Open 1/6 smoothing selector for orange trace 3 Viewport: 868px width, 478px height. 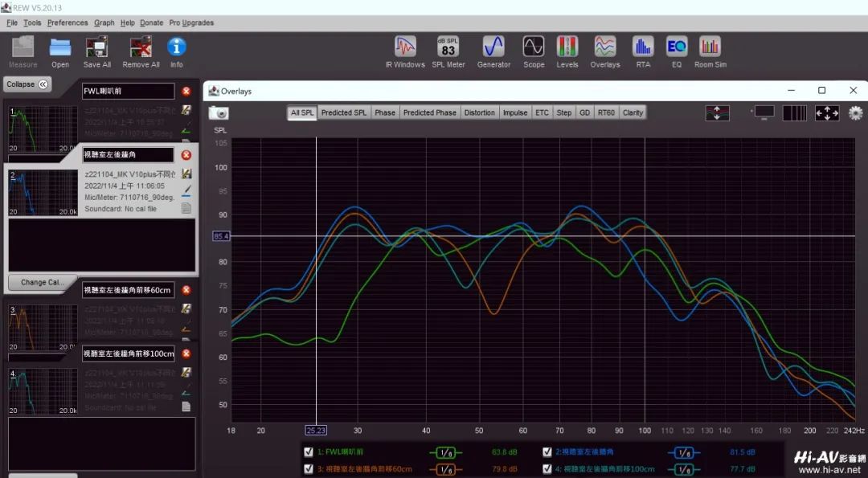445,470
